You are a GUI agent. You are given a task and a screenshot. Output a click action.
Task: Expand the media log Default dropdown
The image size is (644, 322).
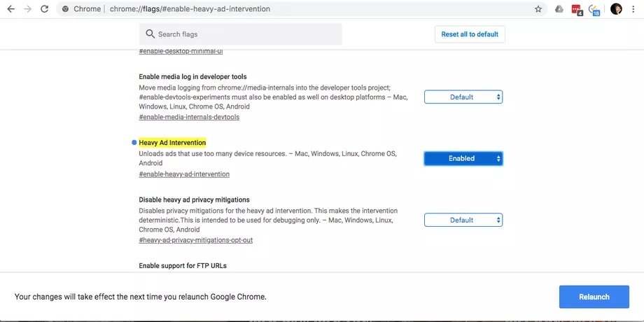tap(463, 97)
